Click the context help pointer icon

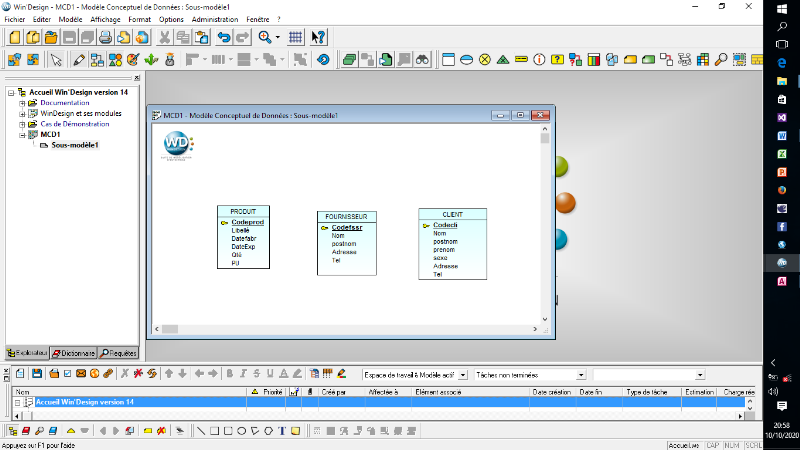(x=318, y=37)
